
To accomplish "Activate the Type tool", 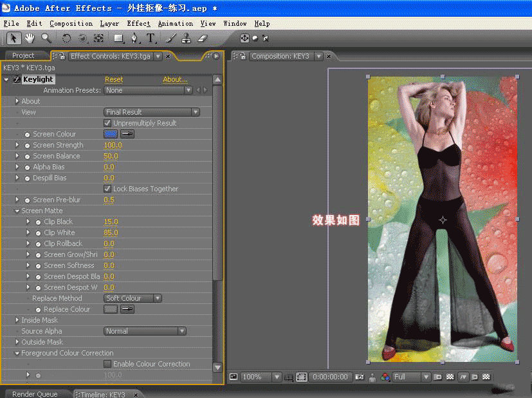I will 150,38.
